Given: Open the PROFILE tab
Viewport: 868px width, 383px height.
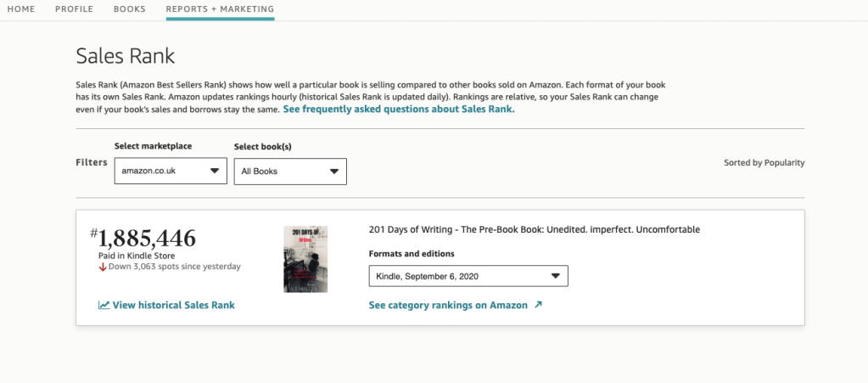Looking at the screenshot, I should tap(74, 9).
